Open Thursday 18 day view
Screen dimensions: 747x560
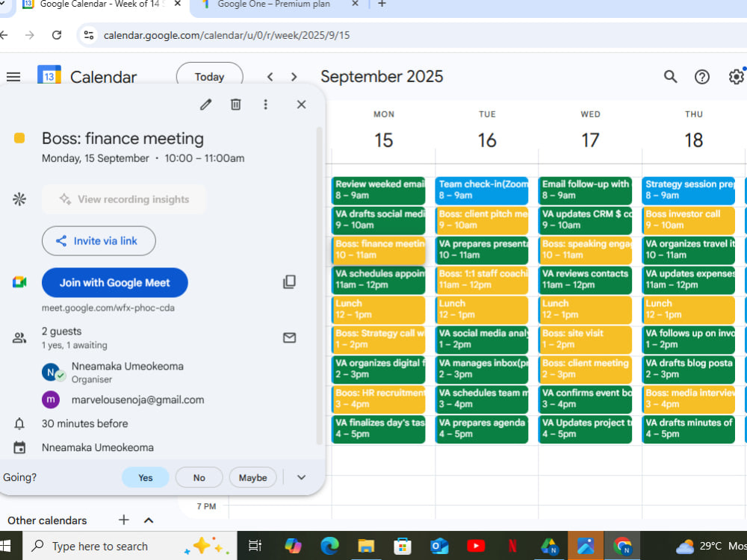pyautogui.click(x=694, y=140)
